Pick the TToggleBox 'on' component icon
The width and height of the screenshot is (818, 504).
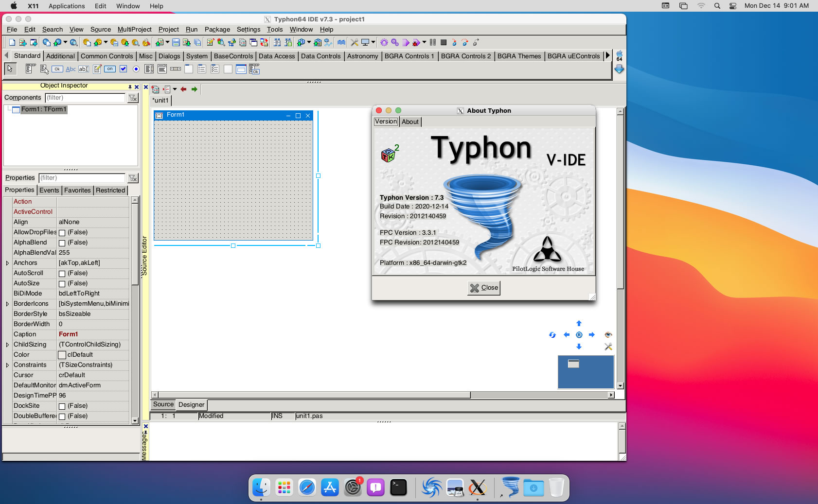tap(110, 69)
